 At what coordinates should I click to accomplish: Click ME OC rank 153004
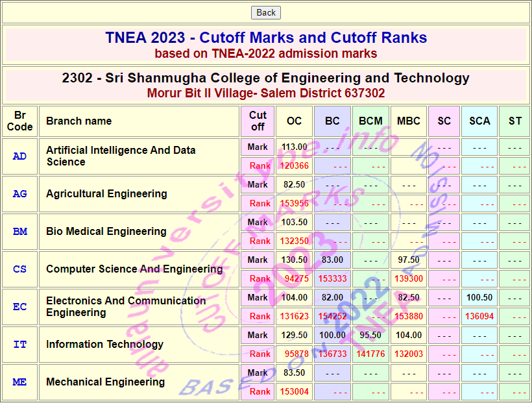pos(294,392)
